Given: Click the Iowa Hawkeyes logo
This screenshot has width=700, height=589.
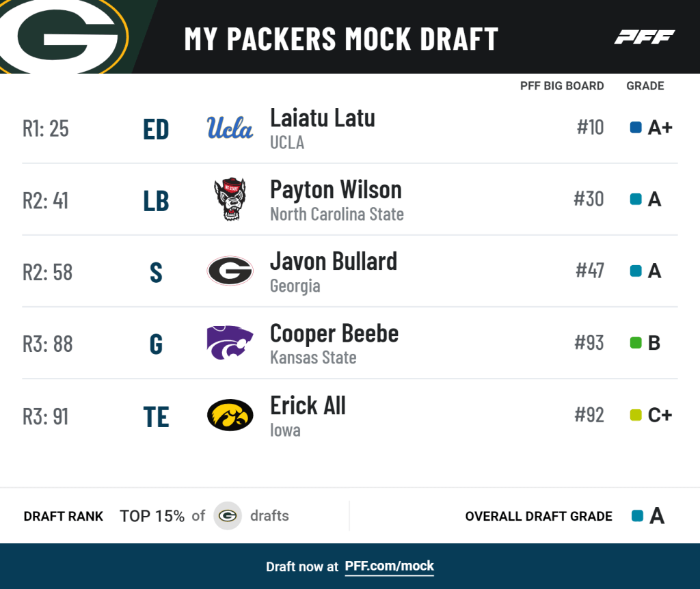Looking at the screenshot, I should click(x=230, y=415).
